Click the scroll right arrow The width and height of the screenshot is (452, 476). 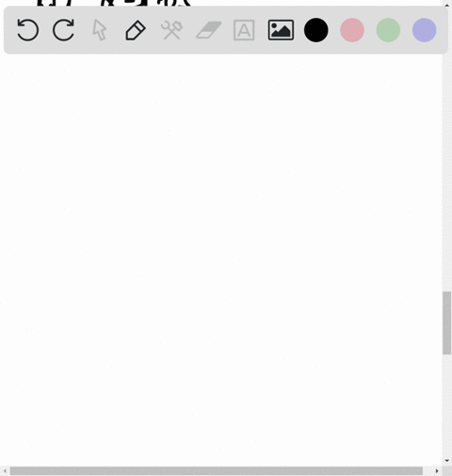(437, 471)
